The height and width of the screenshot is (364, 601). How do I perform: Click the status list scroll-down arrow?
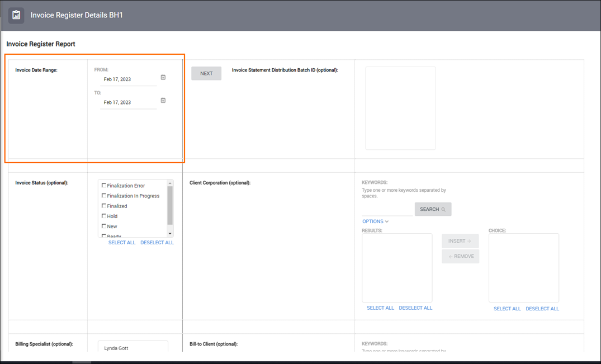170,234
